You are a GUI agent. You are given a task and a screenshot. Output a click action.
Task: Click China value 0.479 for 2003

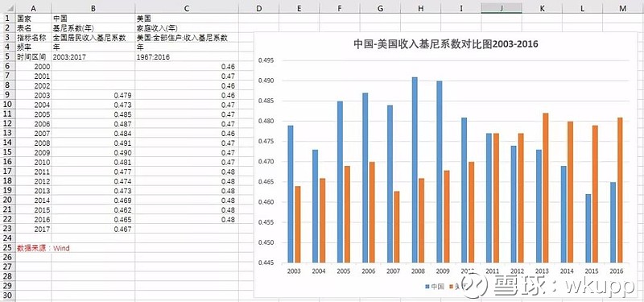[93, 95]
